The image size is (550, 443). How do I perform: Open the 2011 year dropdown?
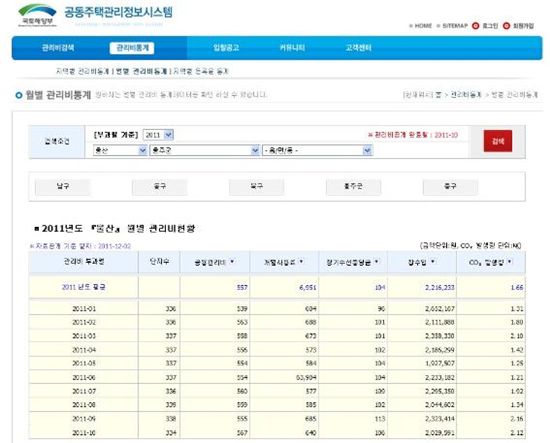tap(158, 135)
